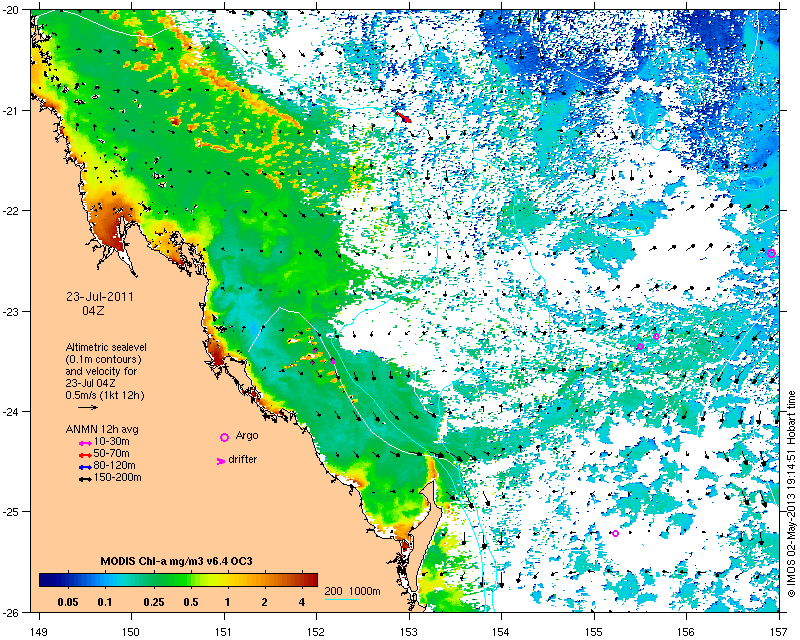The image size is (800, 640).
Task: Click the "Argo" legend text
Action: (247, 435)
